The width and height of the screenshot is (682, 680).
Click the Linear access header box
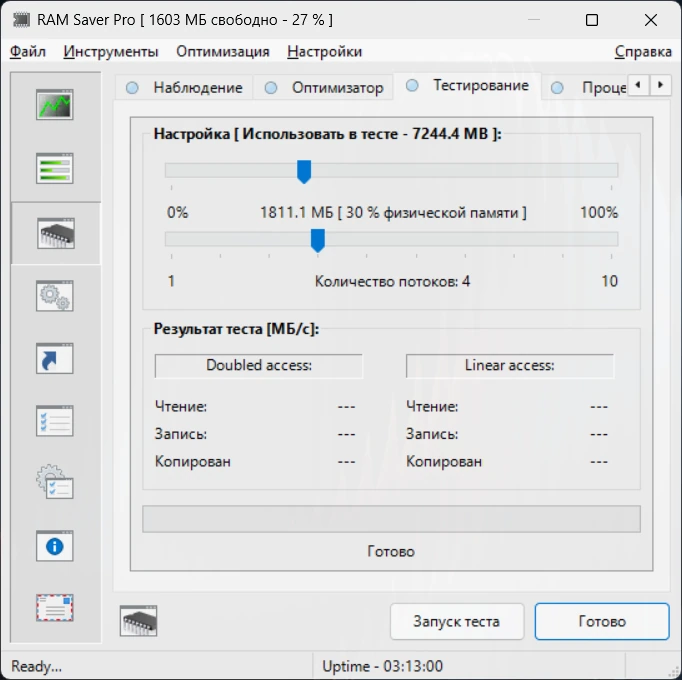[510, 365]
